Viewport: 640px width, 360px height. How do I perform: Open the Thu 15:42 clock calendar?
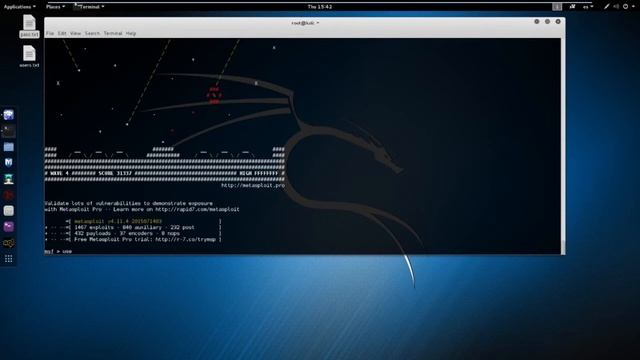pyautogui.click(x=320, y=7)
